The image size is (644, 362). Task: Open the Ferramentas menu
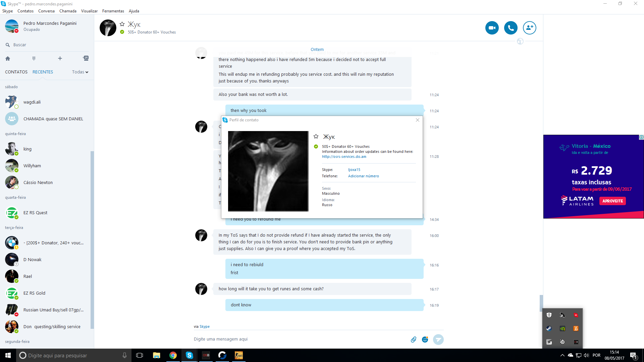click(x=113, y=11)
